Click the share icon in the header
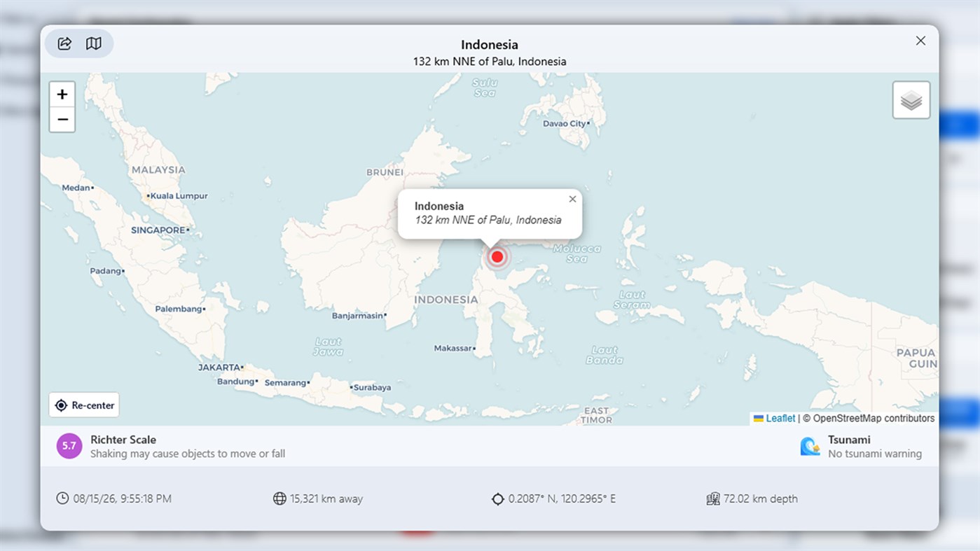The height and width of the screenshot is (551, 980). (64, 43)
